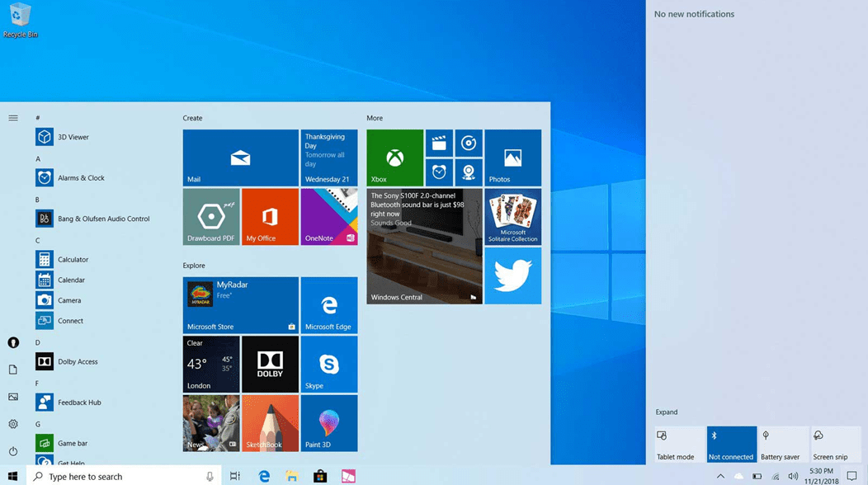Open the Skype tile
The height and width of the screenshot is (485, 868).
[329, 364]
